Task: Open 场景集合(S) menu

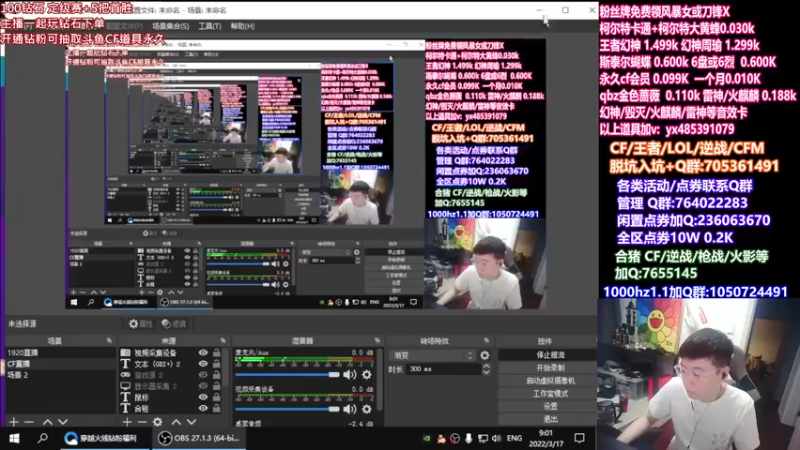Action: [x=170, y=26]
